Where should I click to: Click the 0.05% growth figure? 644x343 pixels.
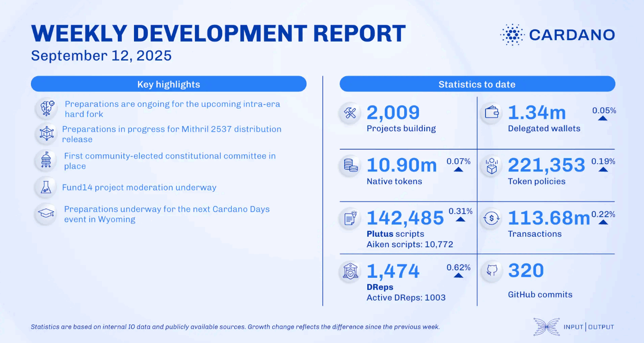604,110
